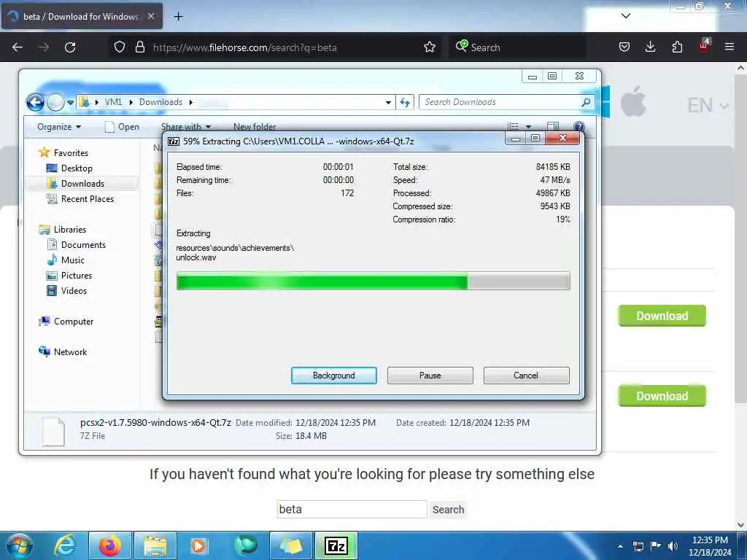Open Windows Explorer from the taskbar

pyautogui.click(x=155, y=545)
